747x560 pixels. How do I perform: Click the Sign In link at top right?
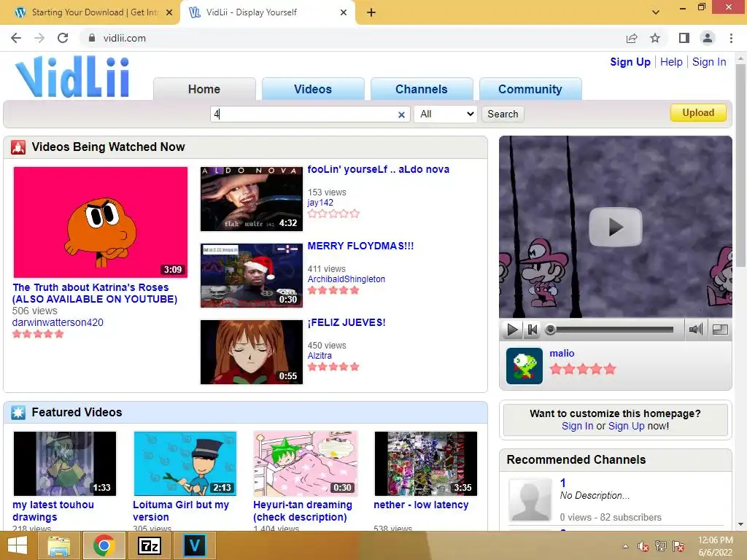coord(709,62)
